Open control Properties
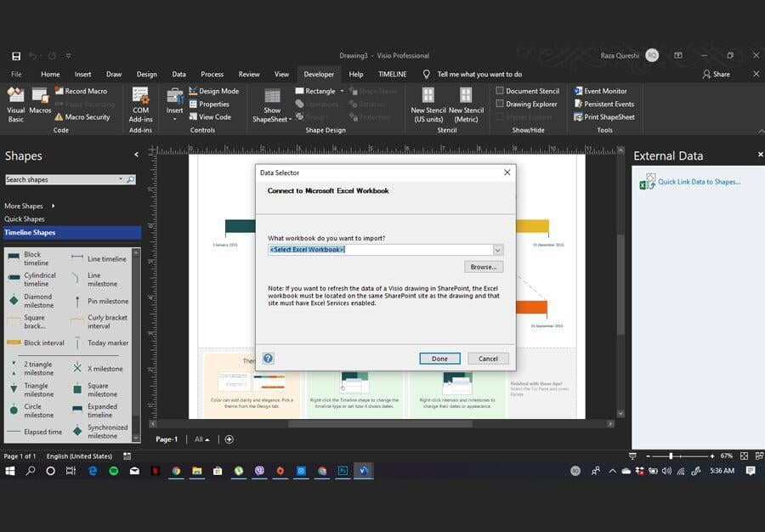The image size is (765, 532). click(x=209, y=104)
